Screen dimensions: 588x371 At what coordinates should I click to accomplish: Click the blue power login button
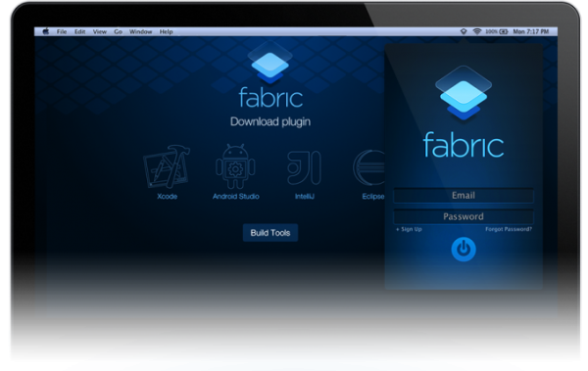click(464, 249)
